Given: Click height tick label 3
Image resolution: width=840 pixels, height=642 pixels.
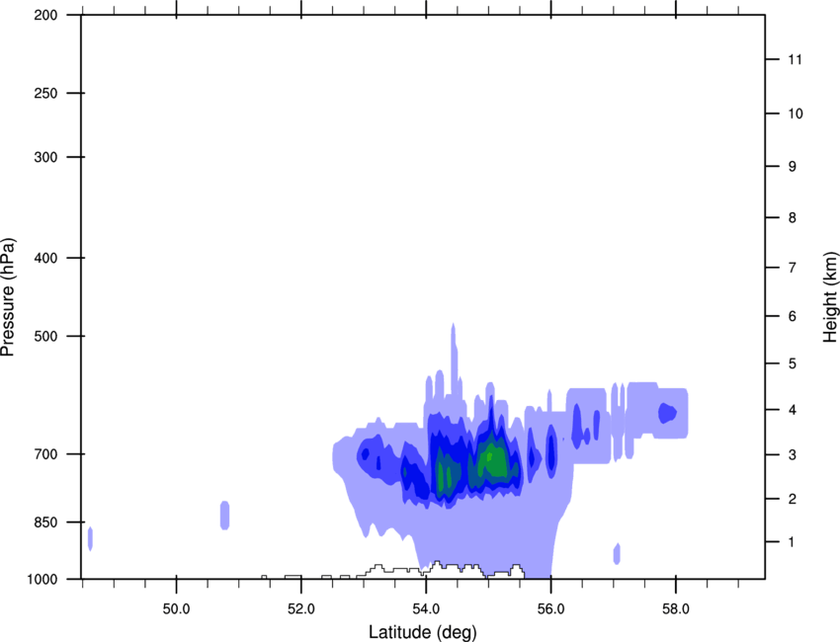Looking at the screenshot, I should (792, 454).
